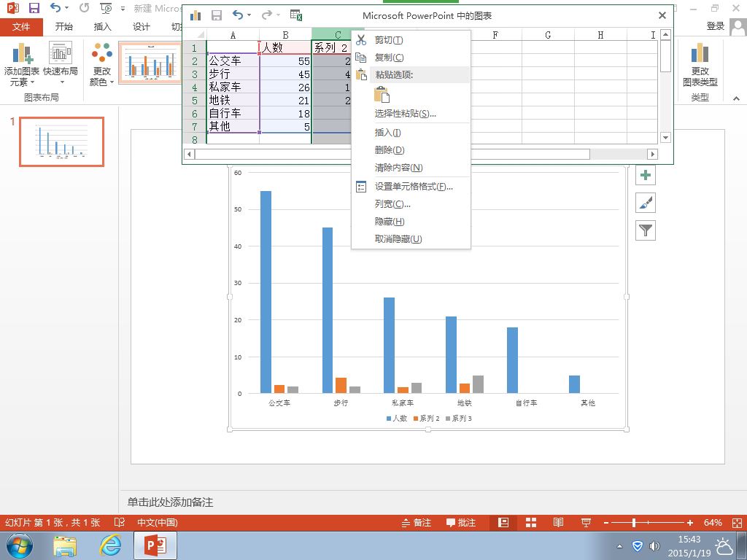Select slide 1 thumbnail in slide panel

(62, 142)
